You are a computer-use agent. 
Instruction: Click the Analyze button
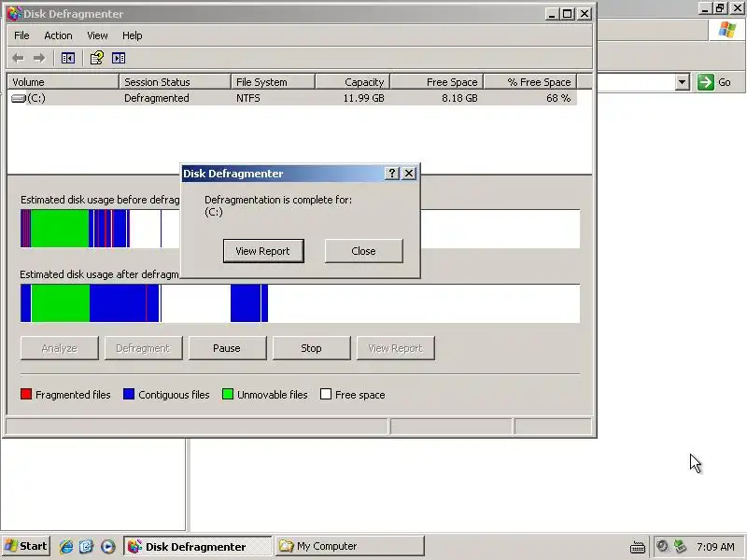pos(59,348)
